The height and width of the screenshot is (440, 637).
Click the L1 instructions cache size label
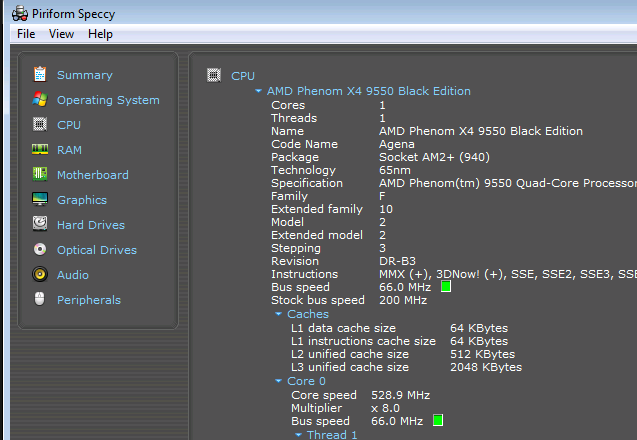(363, 341)
